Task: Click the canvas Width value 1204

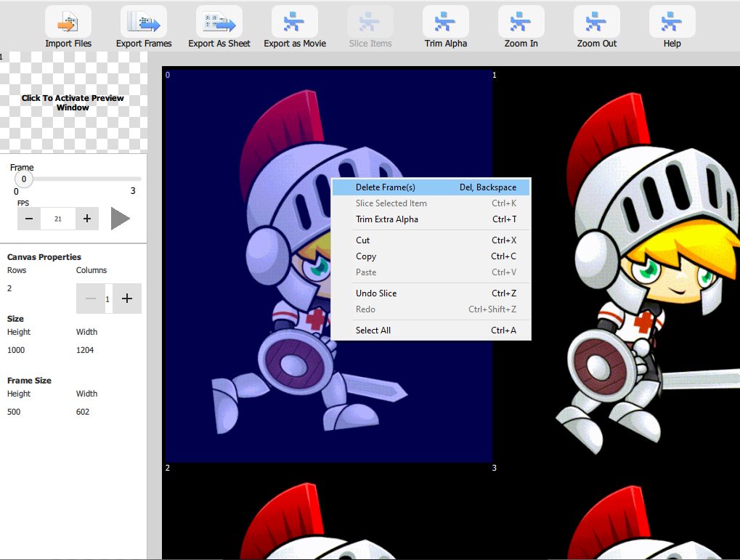Action: click(x=85, y=350)
